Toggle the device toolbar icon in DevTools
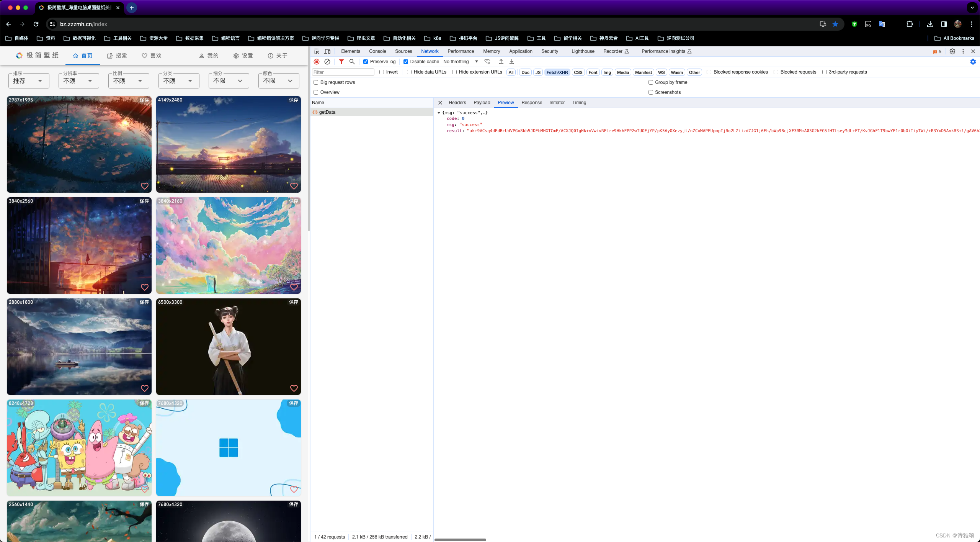This screenshot has height=542, width=980. 328,51
